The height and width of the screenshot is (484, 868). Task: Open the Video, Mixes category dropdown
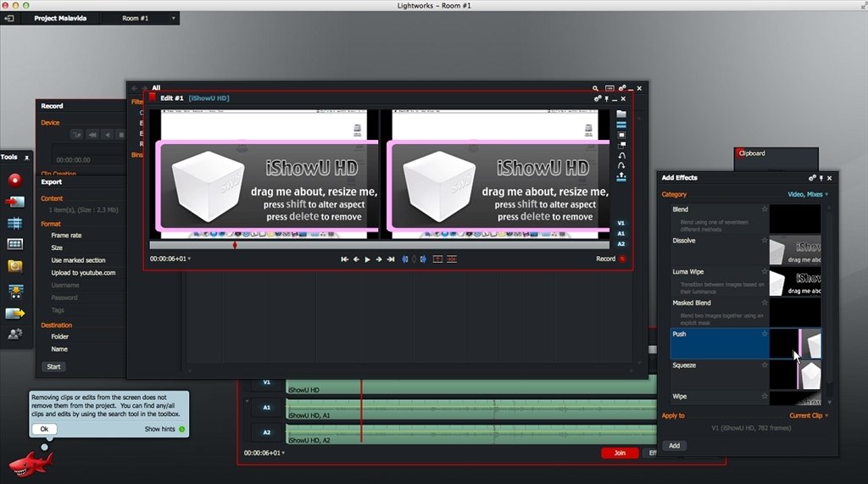click(808, 194)
